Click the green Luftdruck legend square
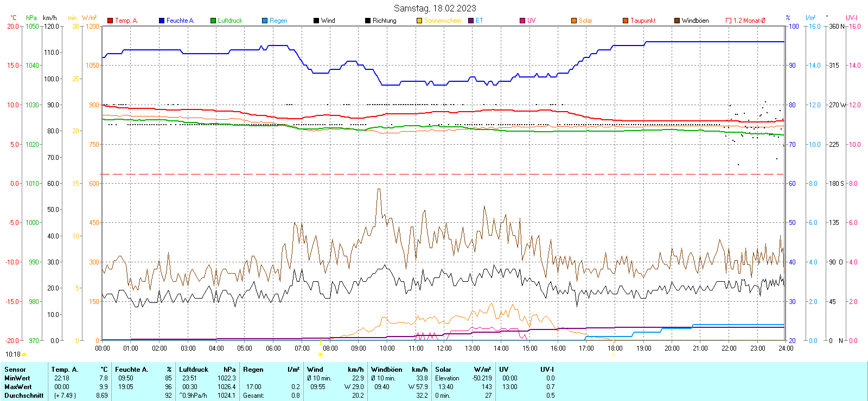 pos(213,21)
